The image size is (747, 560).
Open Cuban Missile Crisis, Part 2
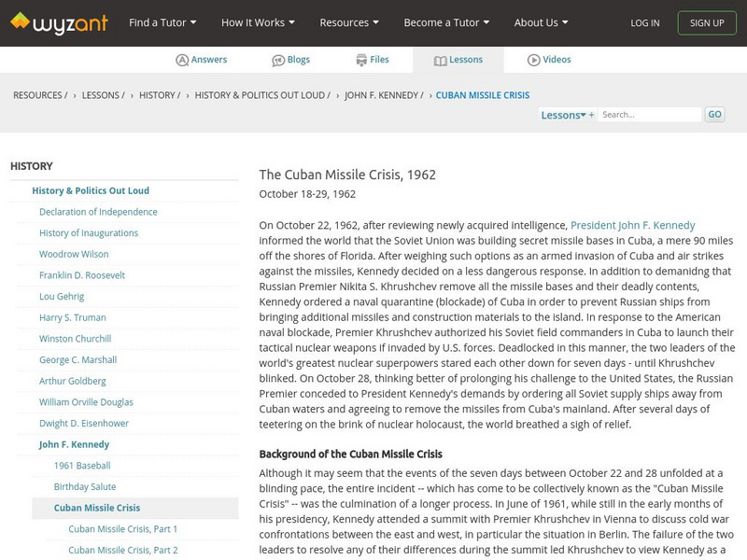(123, 550)
